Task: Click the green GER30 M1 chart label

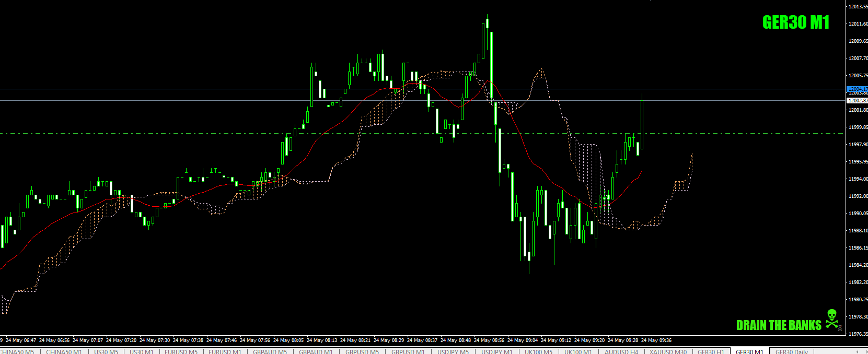Action: point(795,22)
